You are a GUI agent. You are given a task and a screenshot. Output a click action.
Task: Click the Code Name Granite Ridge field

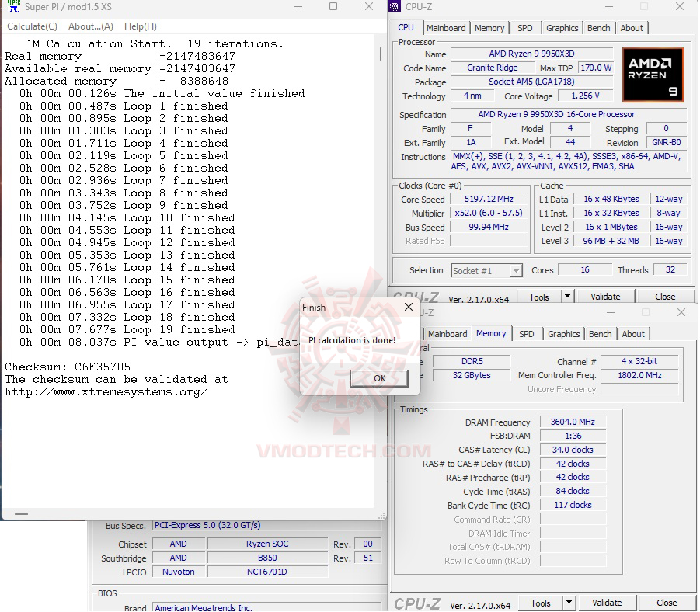(x=493, y=68)
